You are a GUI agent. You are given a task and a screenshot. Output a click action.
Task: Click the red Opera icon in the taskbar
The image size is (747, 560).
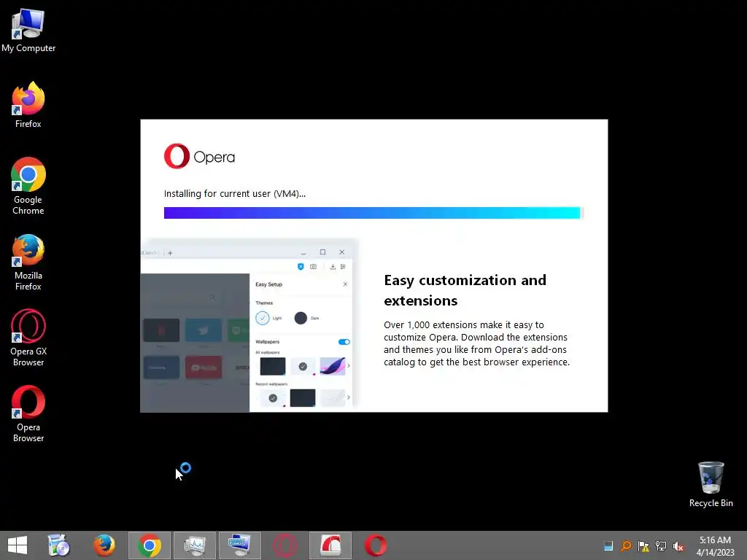(x=376, y=545)
